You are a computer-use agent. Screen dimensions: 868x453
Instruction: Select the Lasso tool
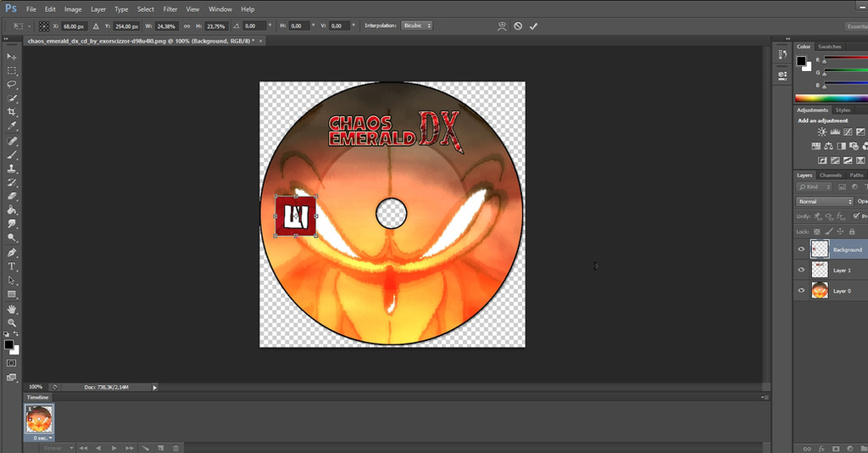(x=12, y=84)
